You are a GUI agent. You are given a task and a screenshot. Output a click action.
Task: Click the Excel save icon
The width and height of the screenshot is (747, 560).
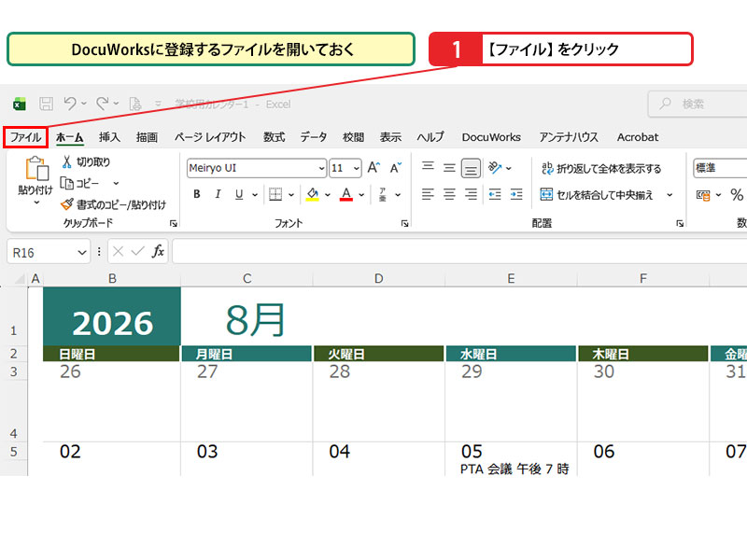pos(46,104)
